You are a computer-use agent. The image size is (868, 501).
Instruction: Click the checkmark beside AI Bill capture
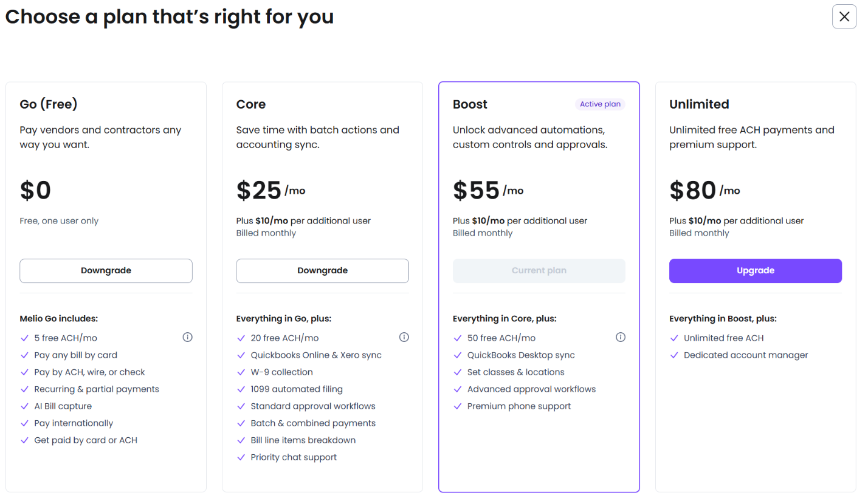click(25, 406)
